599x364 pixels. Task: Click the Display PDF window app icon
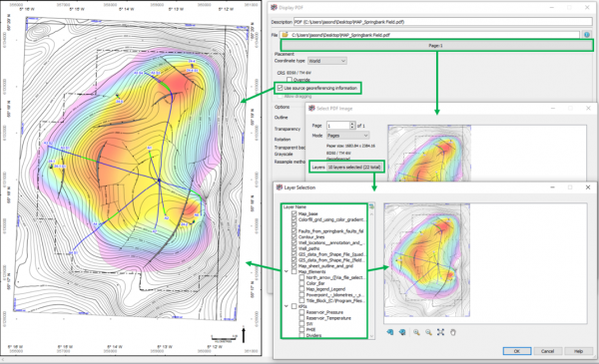pos(274,7)
